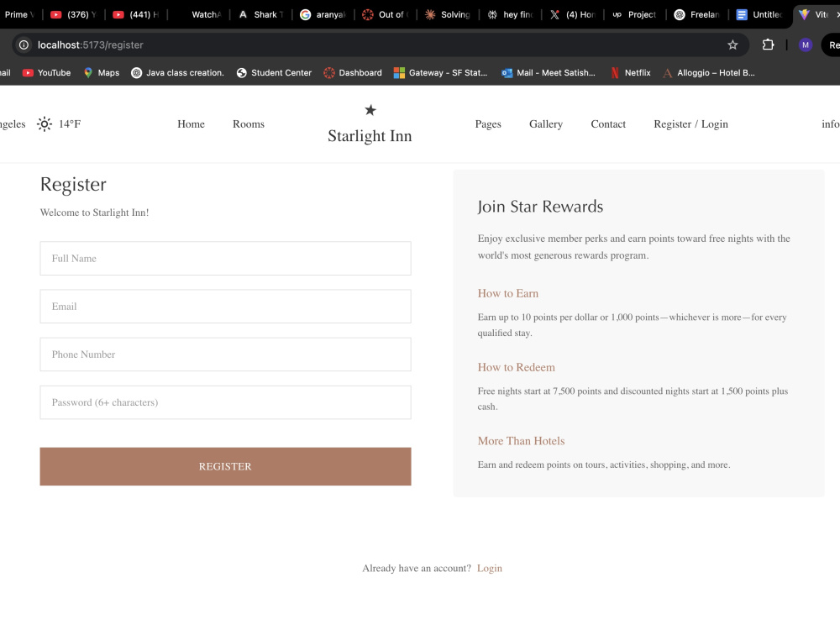Open the Mail - Meet Satish bookmark
840x630 pixels.
pos(548,73)
